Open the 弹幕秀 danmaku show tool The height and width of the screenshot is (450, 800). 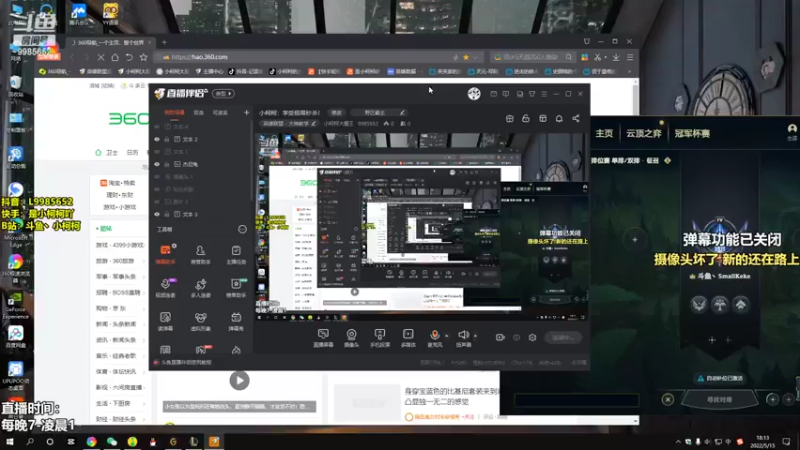tap(236, 321)
